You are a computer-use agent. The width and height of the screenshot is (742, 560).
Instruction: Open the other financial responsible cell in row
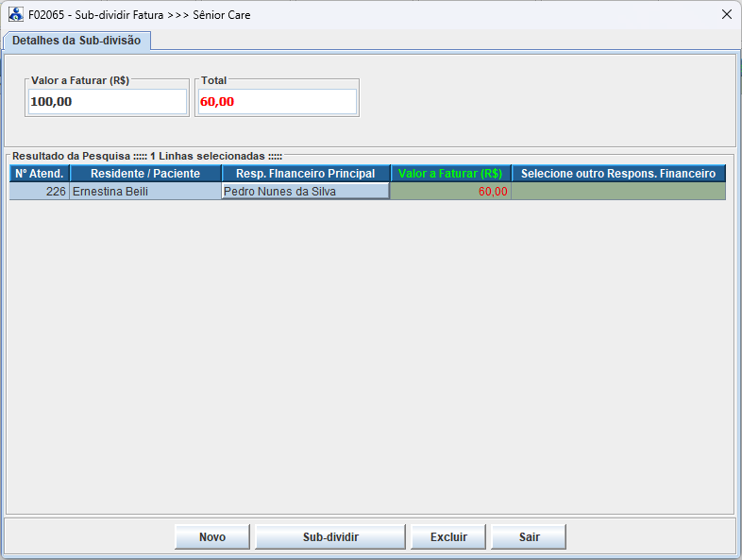(618, 192)
